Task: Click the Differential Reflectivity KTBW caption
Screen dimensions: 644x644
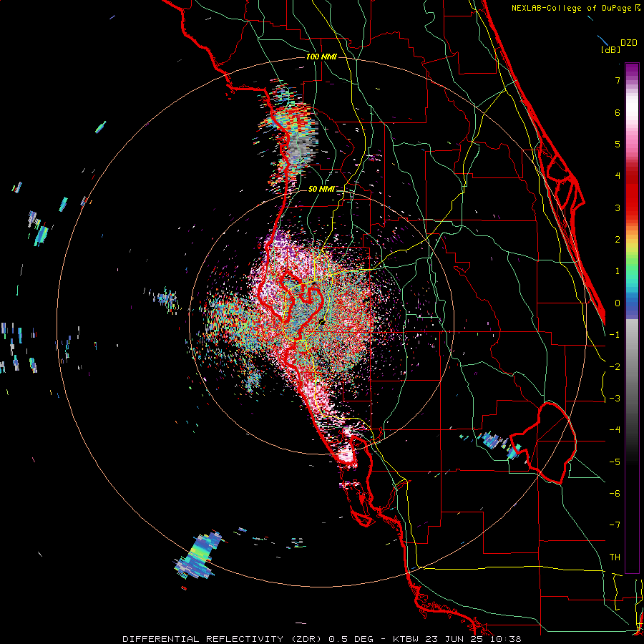Action: [322, 639]
